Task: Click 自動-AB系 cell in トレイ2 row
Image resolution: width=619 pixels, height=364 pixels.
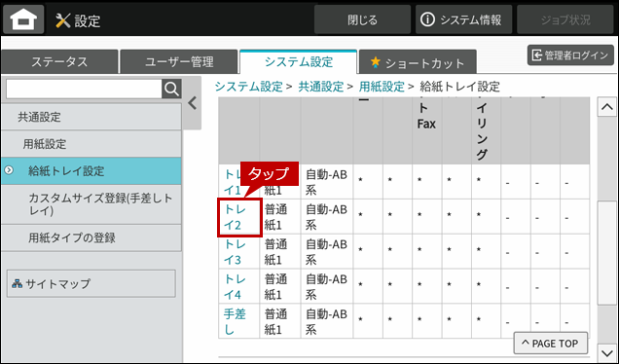Action: 326,217
